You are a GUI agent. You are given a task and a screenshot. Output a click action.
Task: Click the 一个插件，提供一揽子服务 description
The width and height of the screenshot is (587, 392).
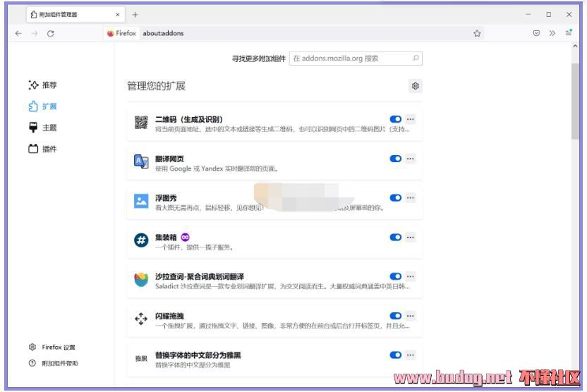tap(195, 247)
